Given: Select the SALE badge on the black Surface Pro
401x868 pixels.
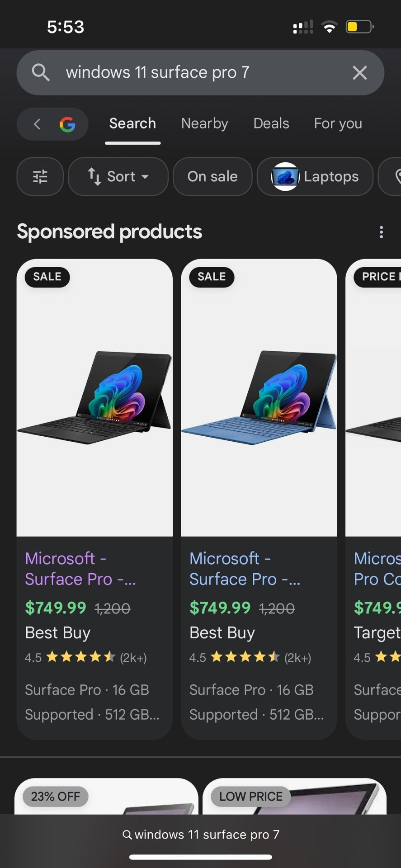Looking at the screenshot, I should 47,277.
